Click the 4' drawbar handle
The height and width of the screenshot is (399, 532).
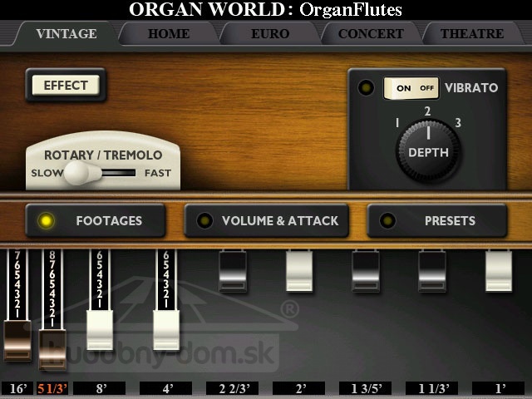click(166, 329)
